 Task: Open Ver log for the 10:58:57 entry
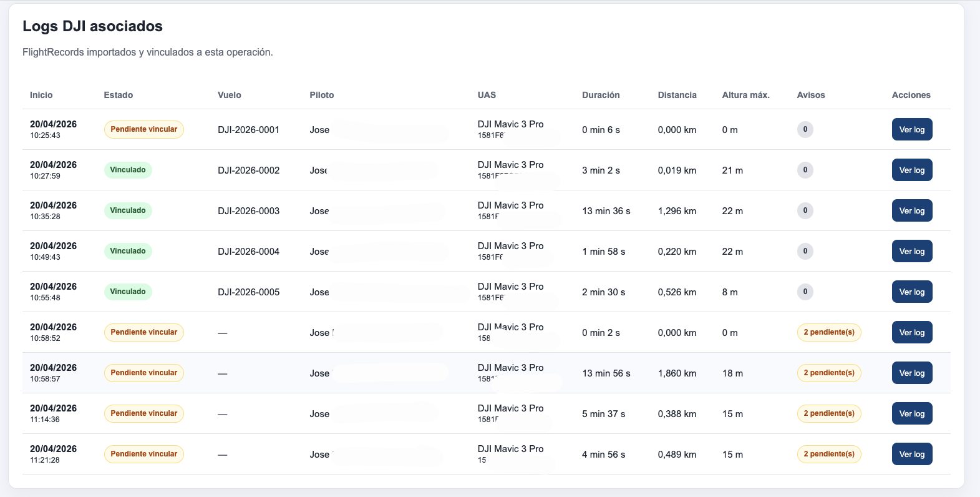912,373
